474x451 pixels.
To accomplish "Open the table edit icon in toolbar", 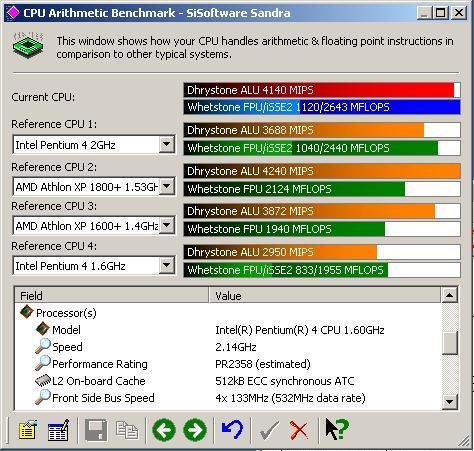I will (x=59, y=430).
